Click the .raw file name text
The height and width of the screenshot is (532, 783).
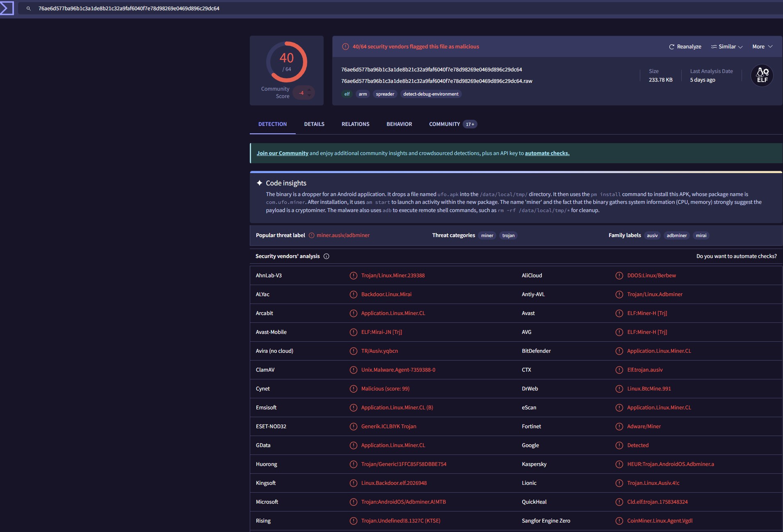436,81
